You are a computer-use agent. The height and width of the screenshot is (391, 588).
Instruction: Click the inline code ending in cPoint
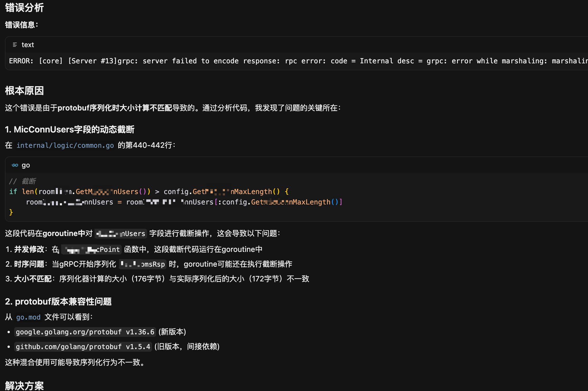(92, 250)
